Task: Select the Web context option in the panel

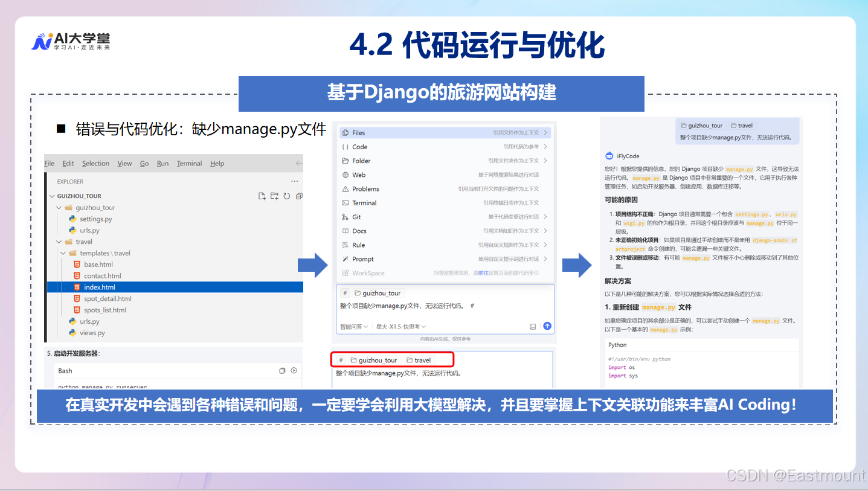Action: tap(359, 175)
